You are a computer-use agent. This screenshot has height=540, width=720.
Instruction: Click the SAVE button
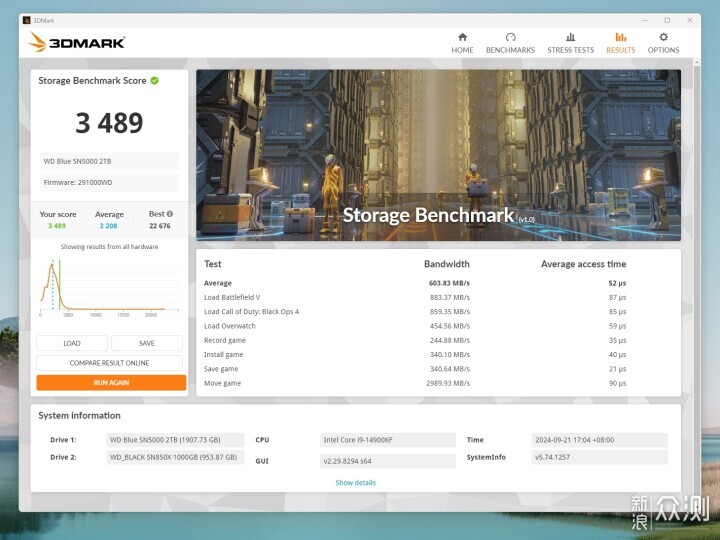pos(146,343)
